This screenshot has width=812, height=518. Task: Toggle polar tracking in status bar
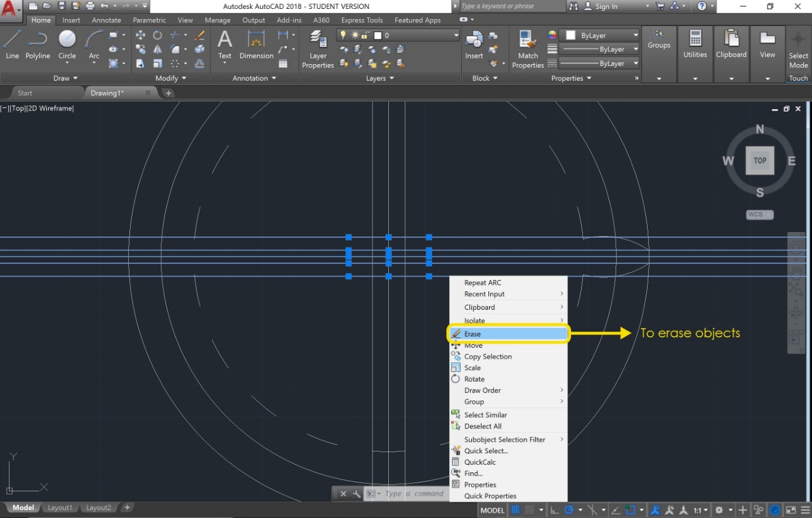569,510
